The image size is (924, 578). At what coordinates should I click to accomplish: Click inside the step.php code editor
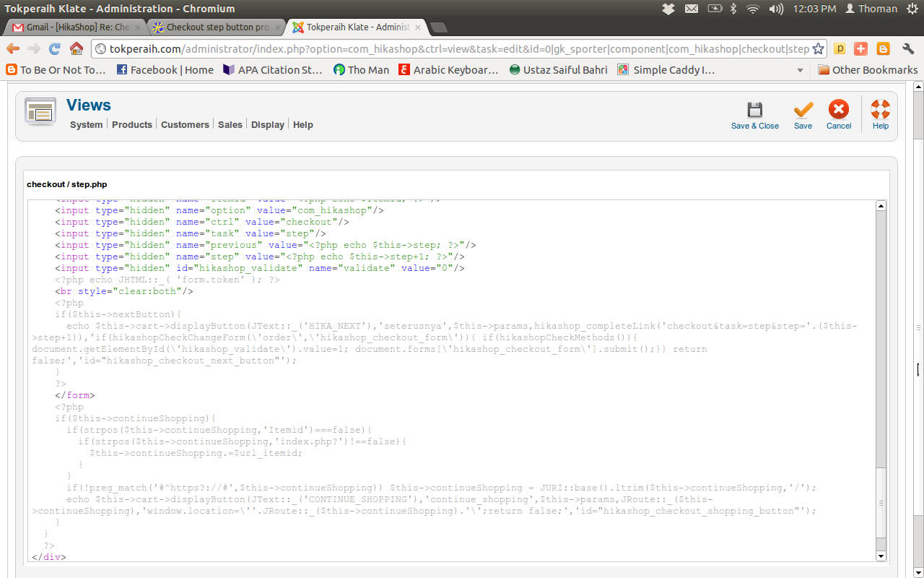(451, 381)
